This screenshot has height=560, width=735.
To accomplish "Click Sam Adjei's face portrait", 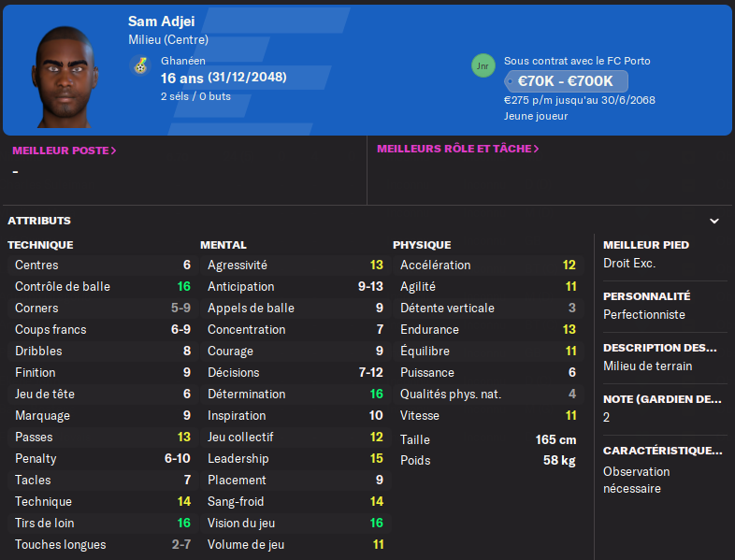I will click(x=65, y=77).
